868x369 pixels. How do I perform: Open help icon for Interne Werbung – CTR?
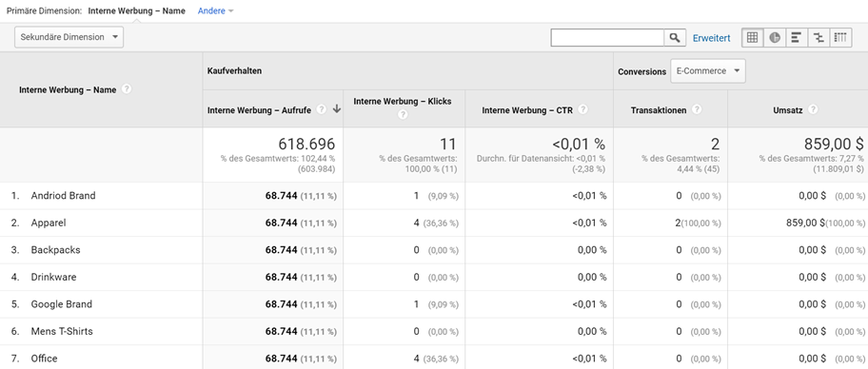582,109
